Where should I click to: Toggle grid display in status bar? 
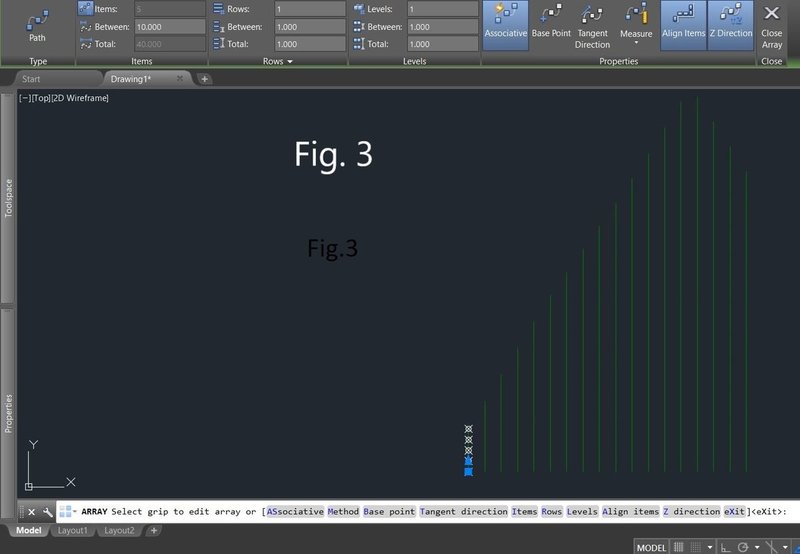pos(679,547)
